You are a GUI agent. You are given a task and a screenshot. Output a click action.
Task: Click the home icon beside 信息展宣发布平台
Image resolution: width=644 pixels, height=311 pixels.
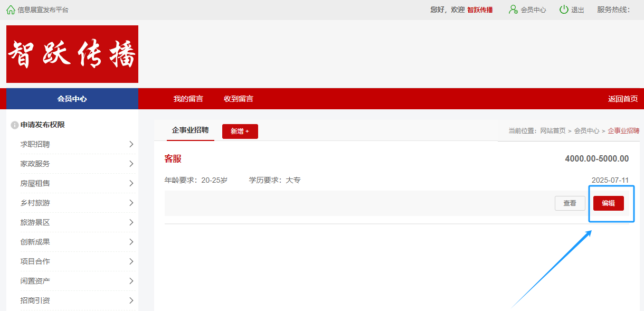click(x=11, y=10)
